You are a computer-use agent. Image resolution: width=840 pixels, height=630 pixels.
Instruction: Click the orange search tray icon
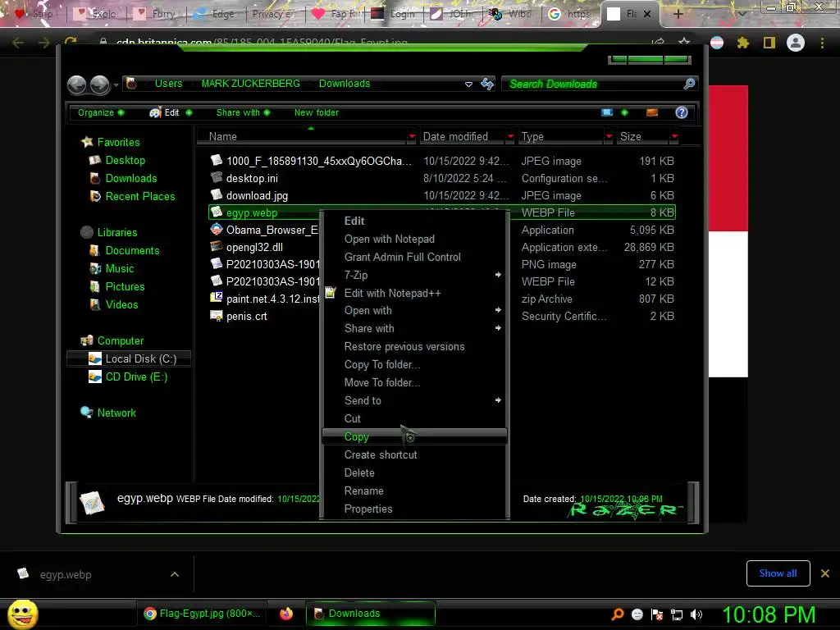pos(618,614)
